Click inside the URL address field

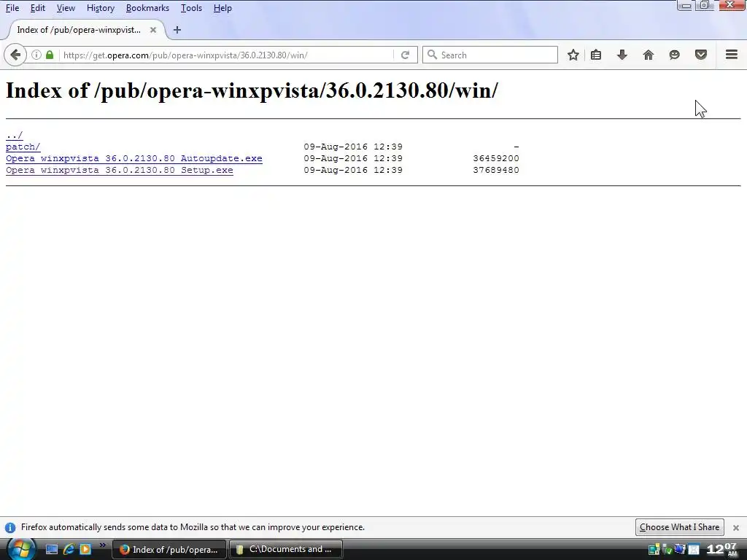tap(228, 55)
